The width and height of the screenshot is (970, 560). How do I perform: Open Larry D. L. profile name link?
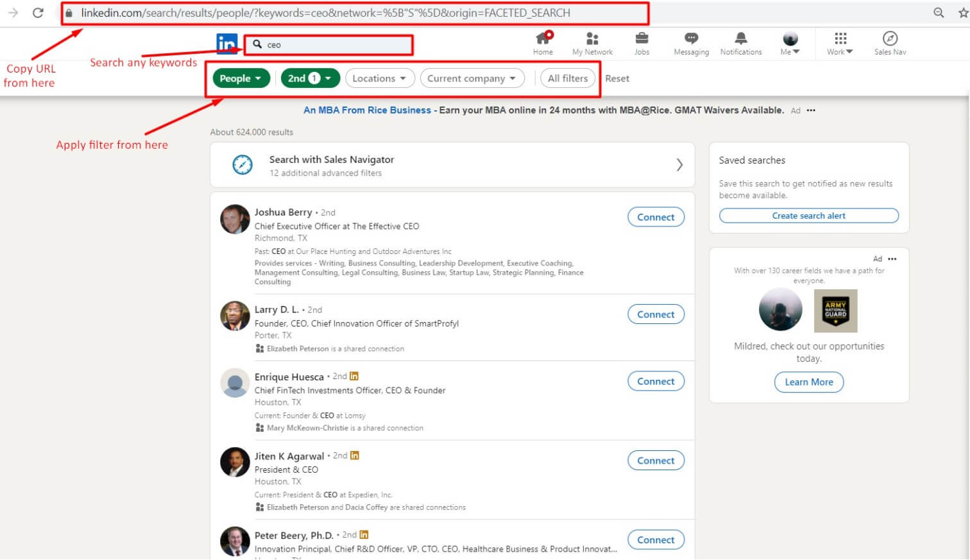pos(277,310)
